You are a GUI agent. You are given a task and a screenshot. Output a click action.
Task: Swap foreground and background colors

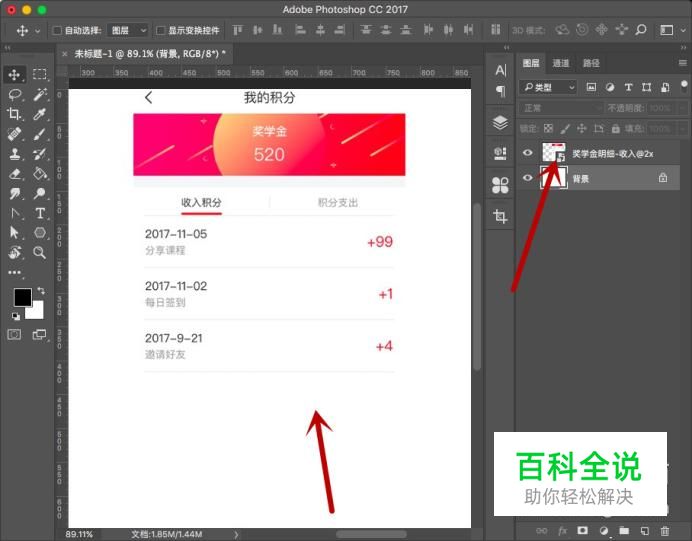click(41, 290)
